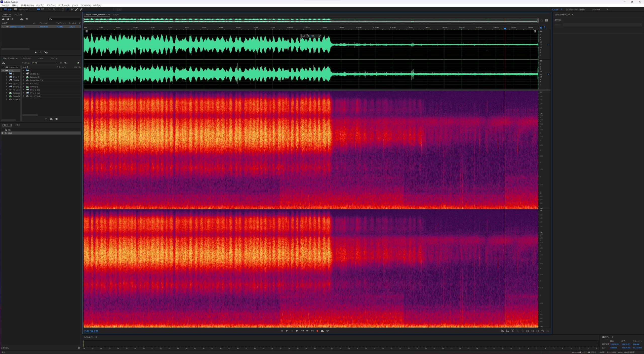Viewport: 644px width, 354px height.
Task: Click the Media Browser filter funnel icon
Action: click(x=78, y=63)
